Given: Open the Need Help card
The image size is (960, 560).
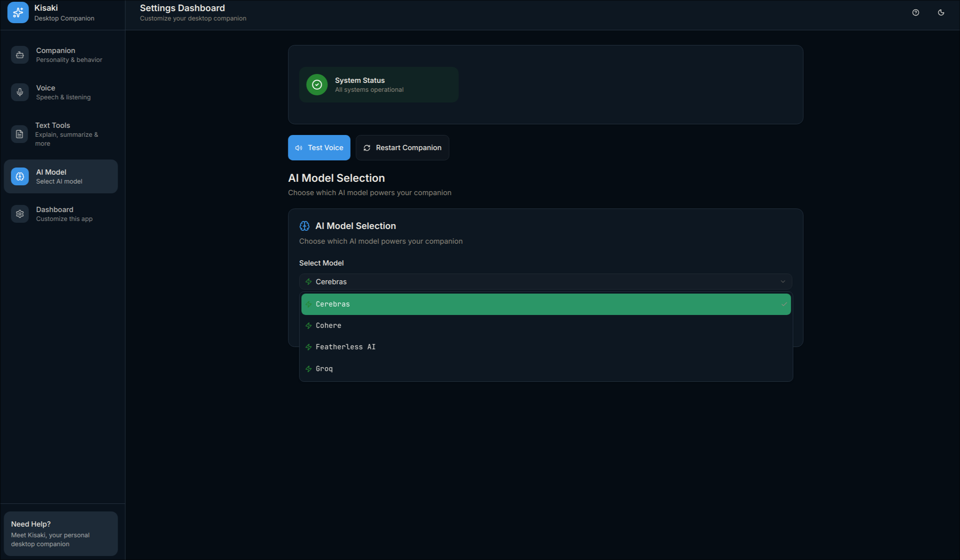Looking at the screenshot, I should (61, 533).
